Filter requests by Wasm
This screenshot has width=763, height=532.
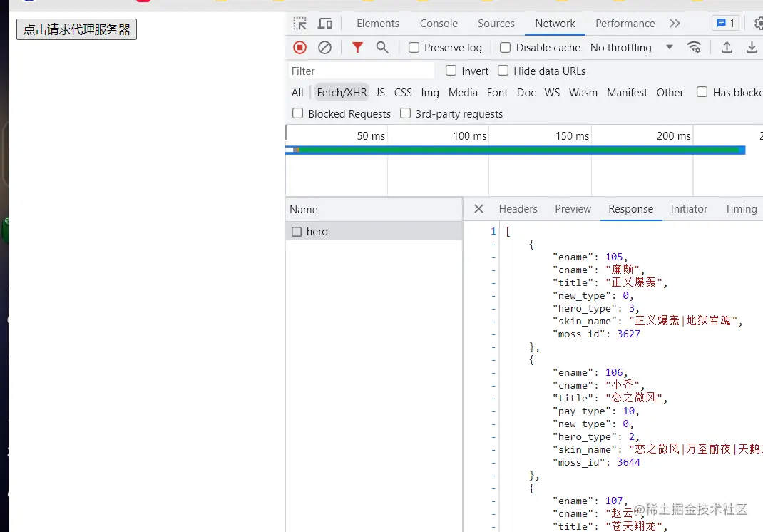pyautogui.click(x=583, y=93)
